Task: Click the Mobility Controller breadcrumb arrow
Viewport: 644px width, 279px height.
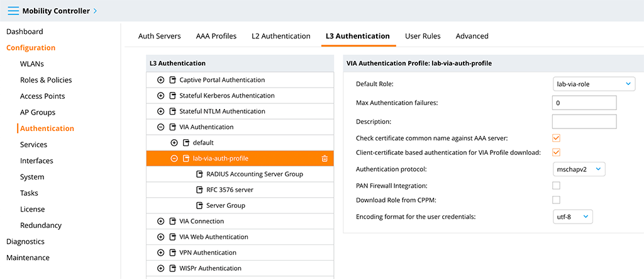Action: coord(96,11)
